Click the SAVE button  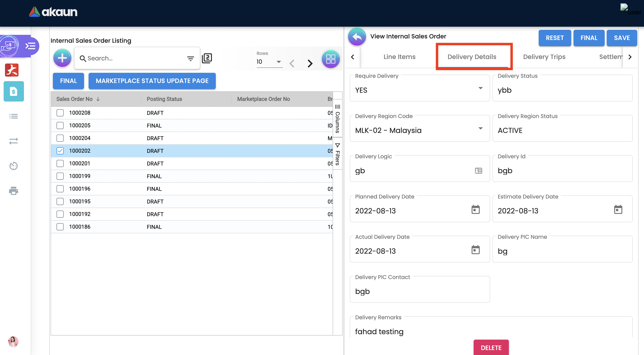point(621,38)
